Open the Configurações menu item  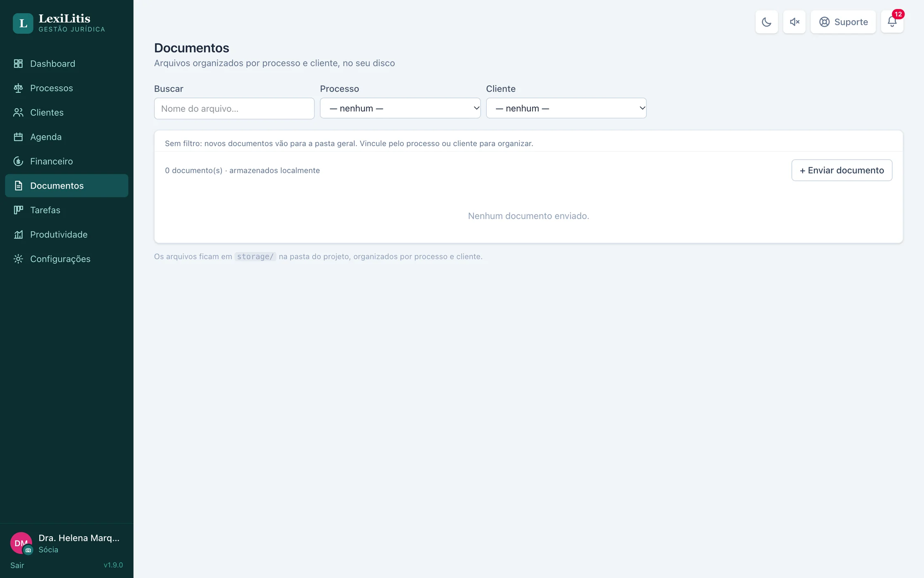pos(66,258)
